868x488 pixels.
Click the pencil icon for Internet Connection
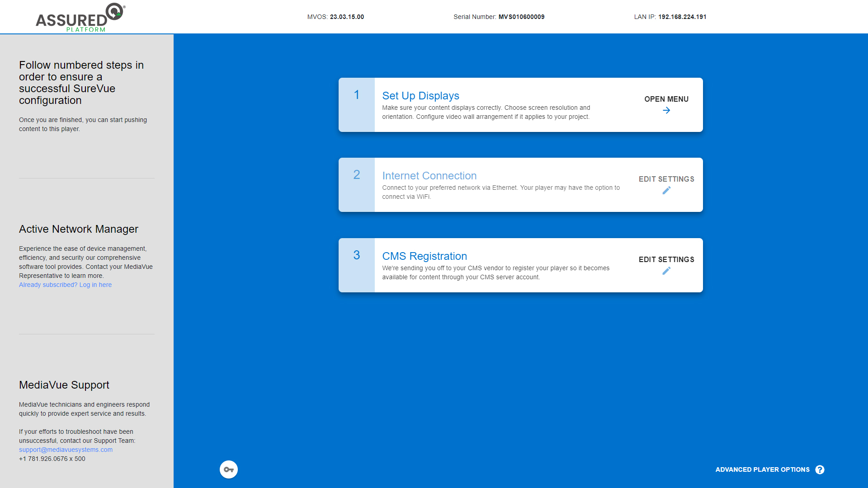click(x=666, y=191)
